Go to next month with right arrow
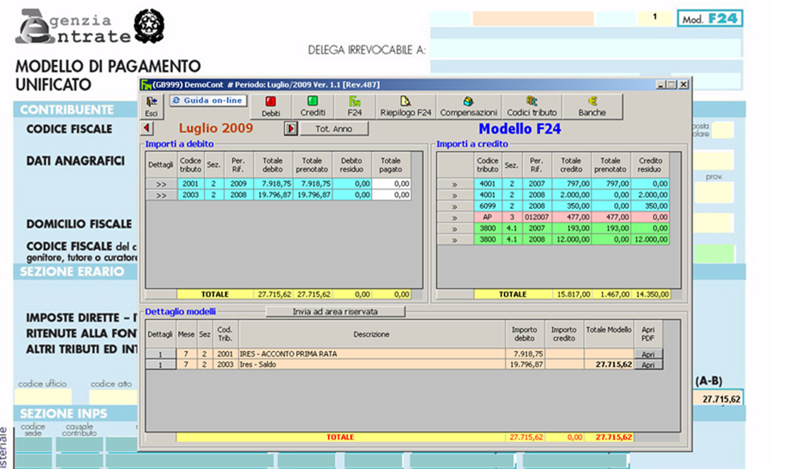The image size is (789, 469). (x=291, y=128)
